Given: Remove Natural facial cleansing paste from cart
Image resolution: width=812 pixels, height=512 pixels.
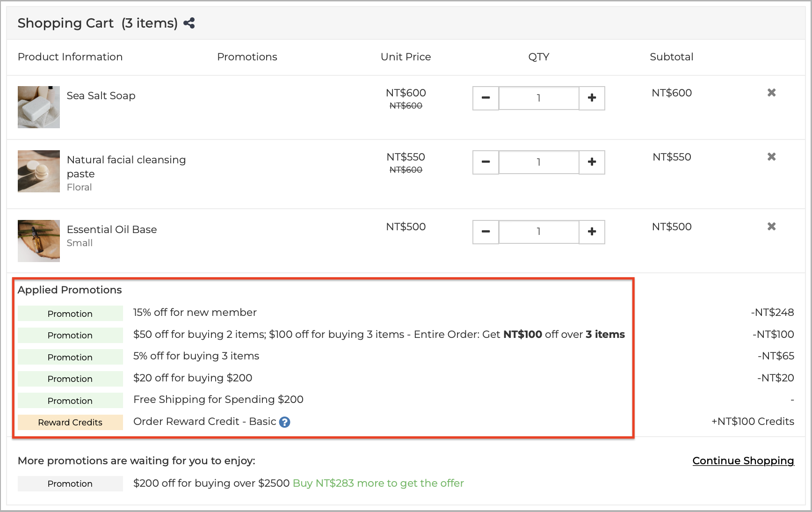Looking at the screenshot, I should tap(771, 157).
